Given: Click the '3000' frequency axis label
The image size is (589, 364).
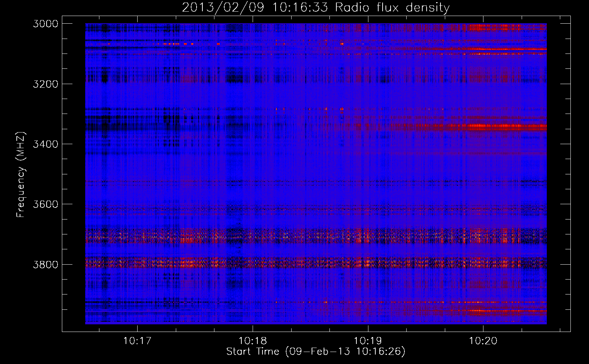Looking at the screenshot, I should click(46, 24).
